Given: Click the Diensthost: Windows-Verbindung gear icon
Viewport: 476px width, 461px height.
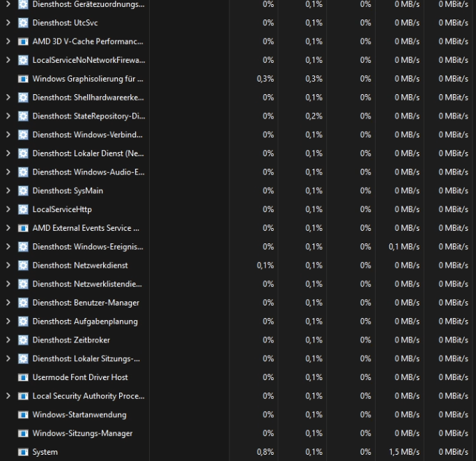Looking at the screenshot, I should pyautogui.click(x=23, y=135).
